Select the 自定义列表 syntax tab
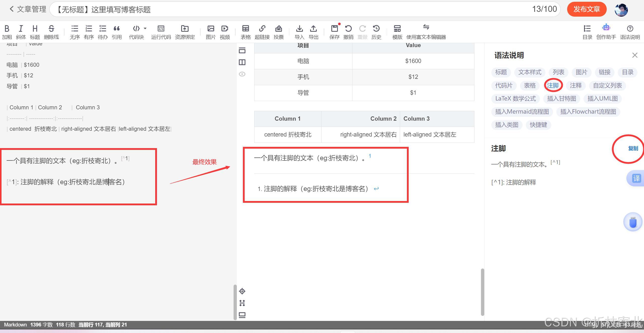Image resolution: width=644 pixels, height=333 pixels. point(607,85)
